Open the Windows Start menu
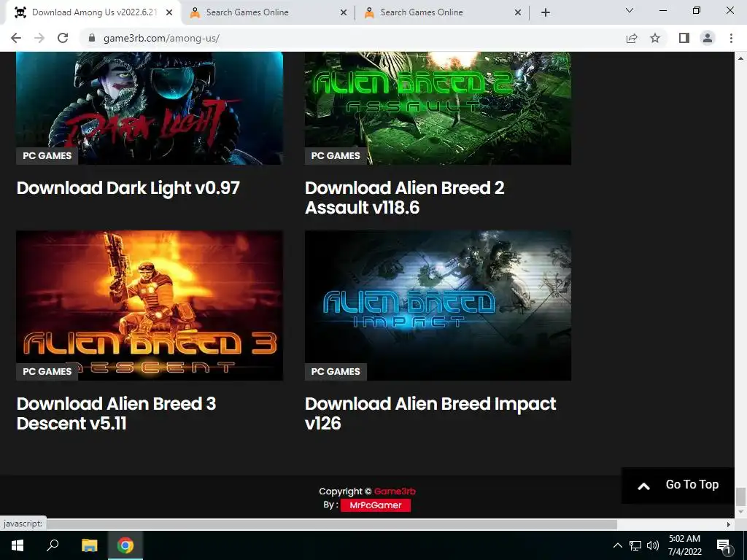 click(x=18, y=545)
